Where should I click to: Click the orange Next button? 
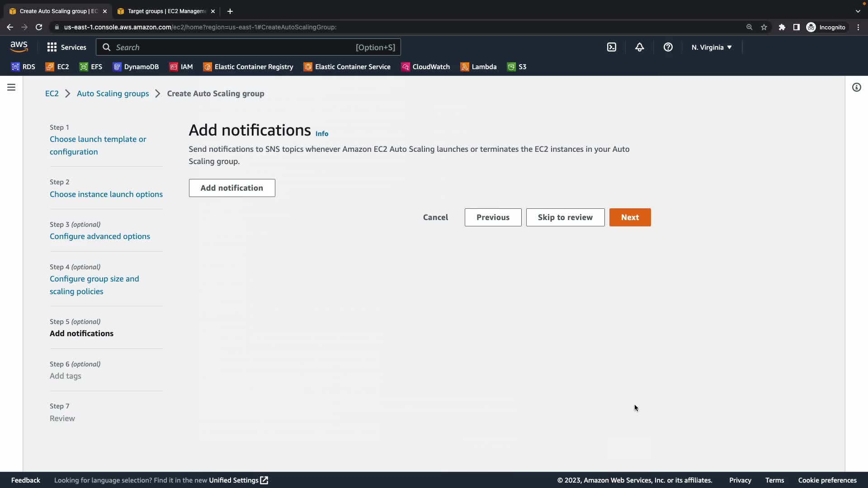(630, 217)
